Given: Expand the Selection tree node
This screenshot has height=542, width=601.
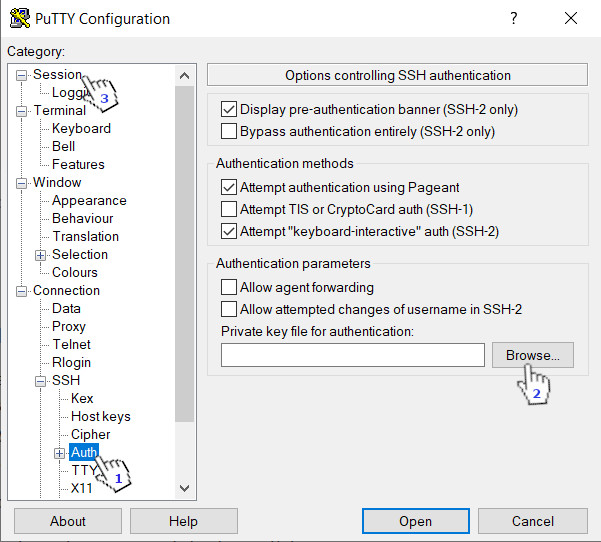Looking at the screenshot, I should (41, 255).
